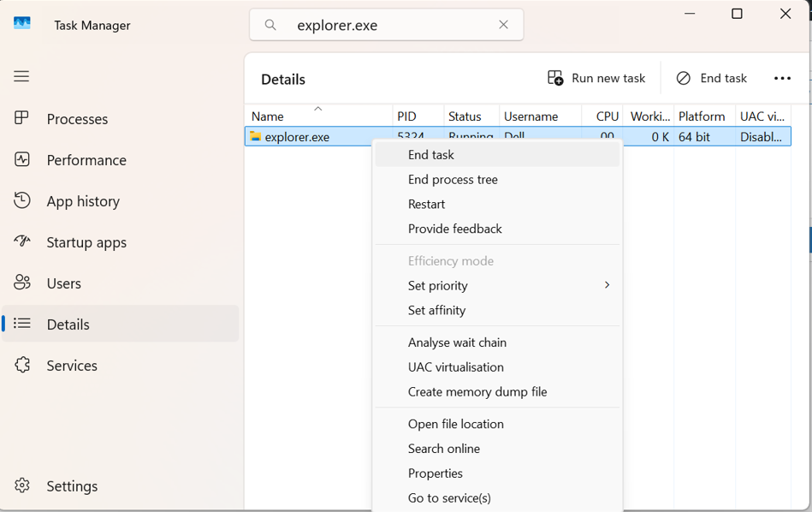Click the search magnifier icon
This screenshot has height=512, width=812.
pos(270,25)
